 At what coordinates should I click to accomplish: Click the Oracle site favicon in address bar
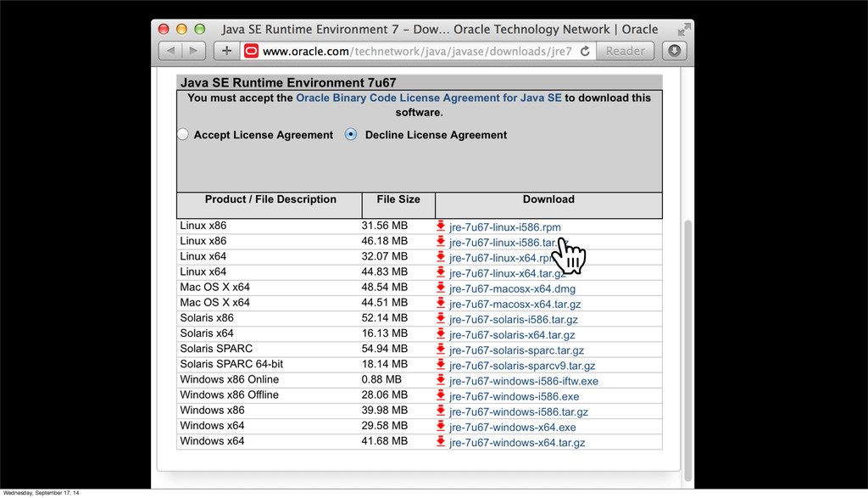[251, 51]
